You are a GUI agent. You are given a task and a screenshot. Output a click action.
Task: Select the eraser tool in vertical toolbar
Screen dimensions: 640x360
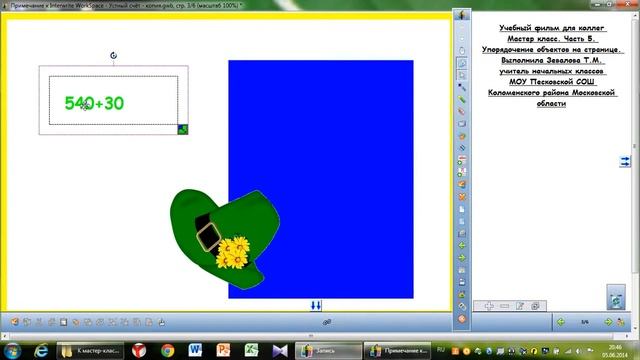(x=462, y=124)
